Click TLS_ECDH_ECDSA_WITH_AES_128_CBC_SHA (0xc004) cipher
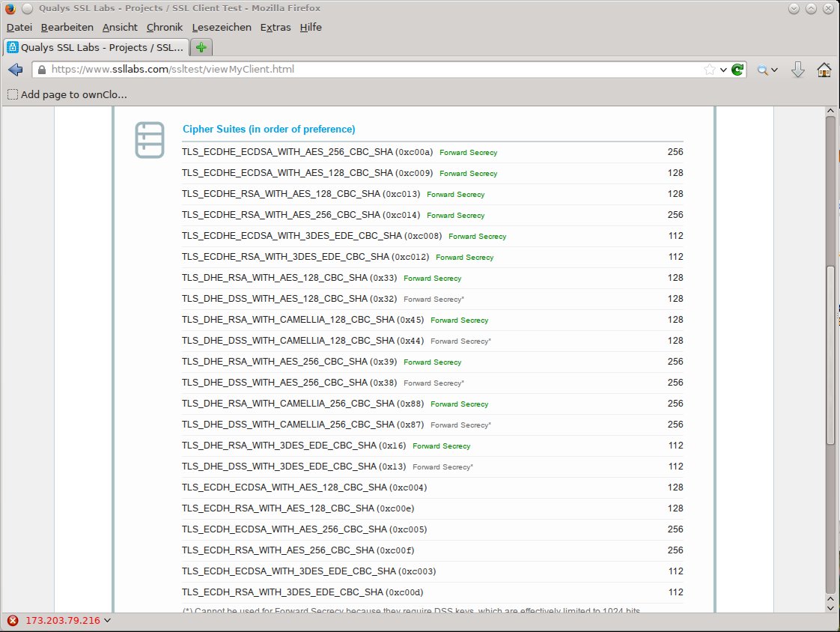 (304, 487)
